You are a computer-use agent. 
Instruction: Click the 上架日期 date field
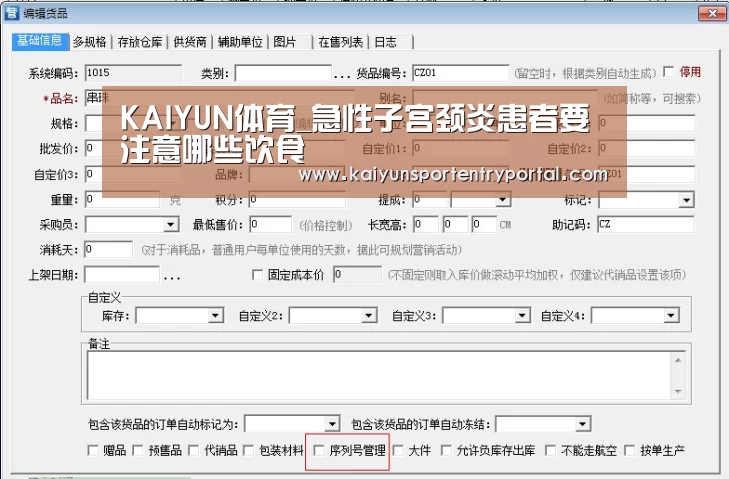tap(122, 275)
